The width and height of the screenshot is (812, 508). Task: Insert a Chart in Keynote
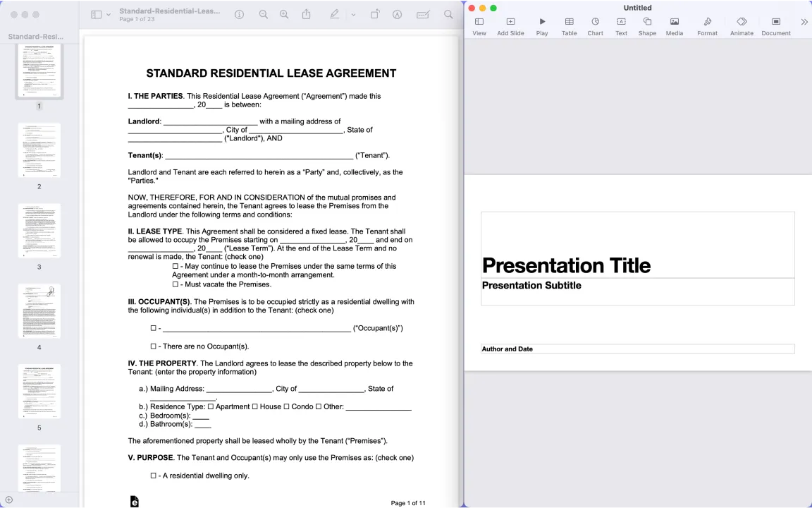click(596, 26)
